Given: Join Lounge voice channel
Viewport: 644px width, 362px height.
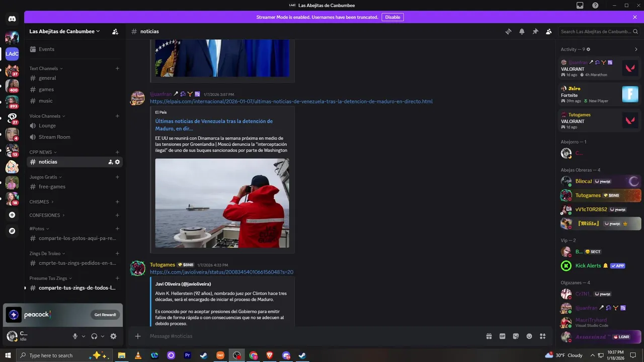Looking at the screenshot, I should pos(74,126).
